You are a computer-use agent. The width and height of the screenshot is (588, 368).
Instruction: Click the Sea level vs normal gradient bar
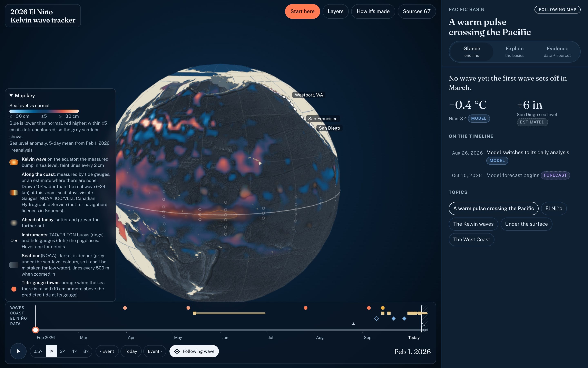point(44,111)
